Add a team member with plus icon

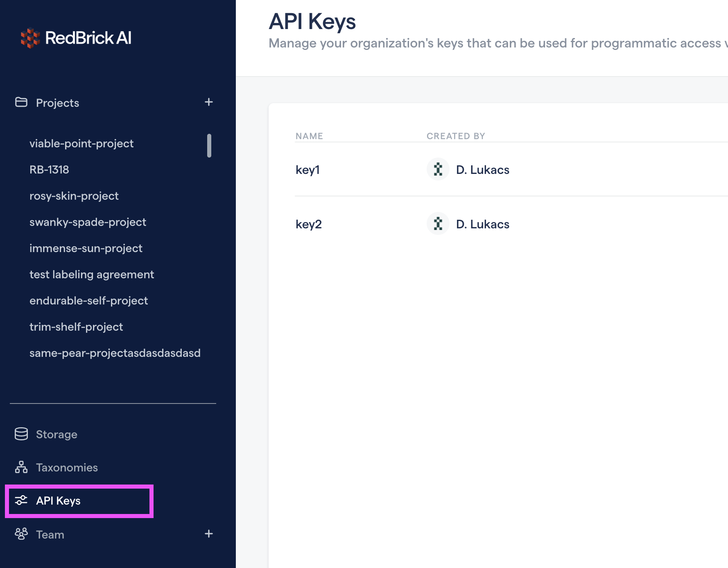(209, 534)
